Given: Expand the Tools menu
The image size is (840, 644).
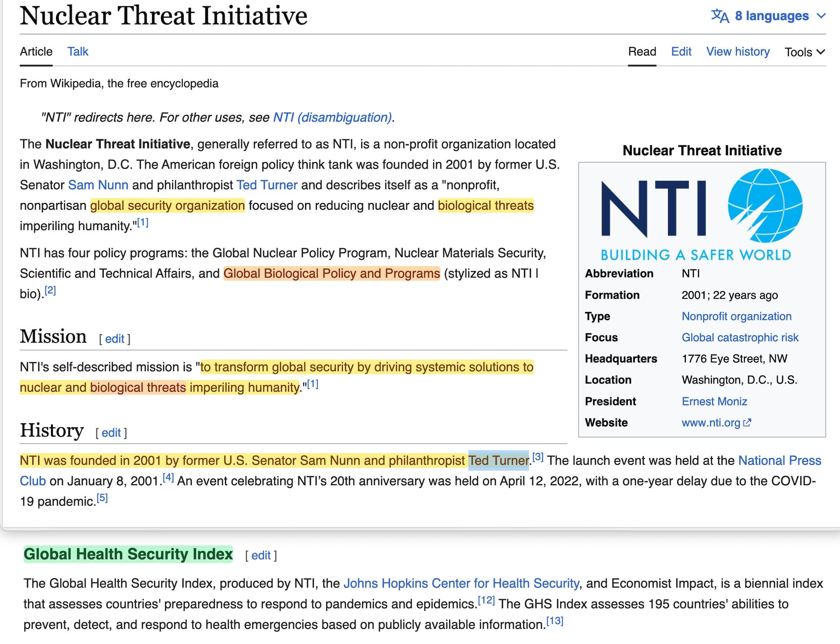Looking at the screenshot, I should click(805, 52).
